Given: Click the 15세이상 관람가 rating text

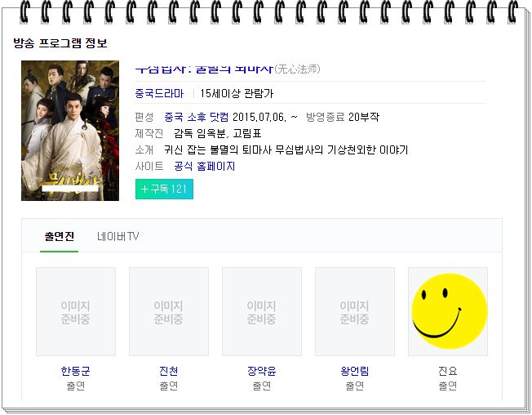Looking at the screenshot, I should click(237, 93).
